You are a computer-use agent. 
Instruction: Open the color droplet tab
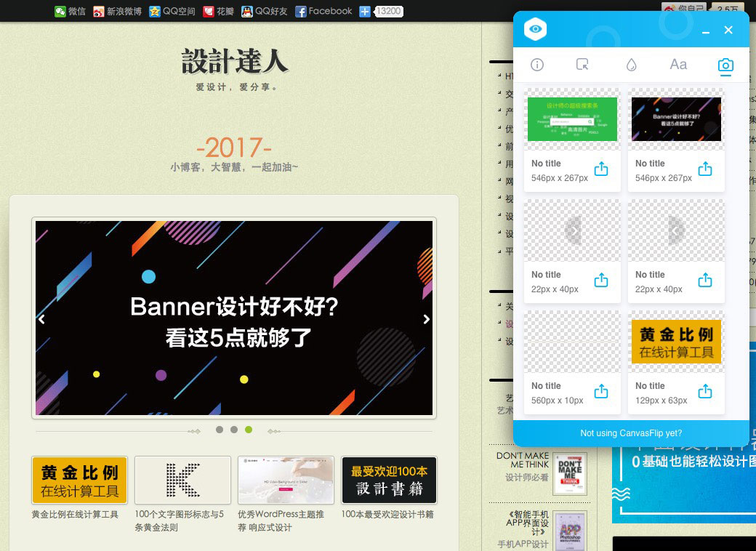[631, 65]
